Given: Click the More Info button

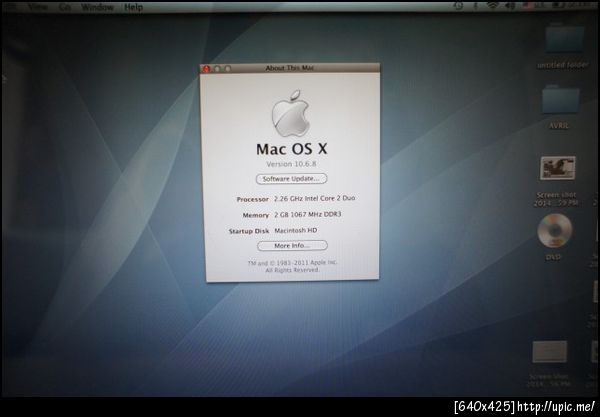Looking at the screenshot, I should [292, 246].
